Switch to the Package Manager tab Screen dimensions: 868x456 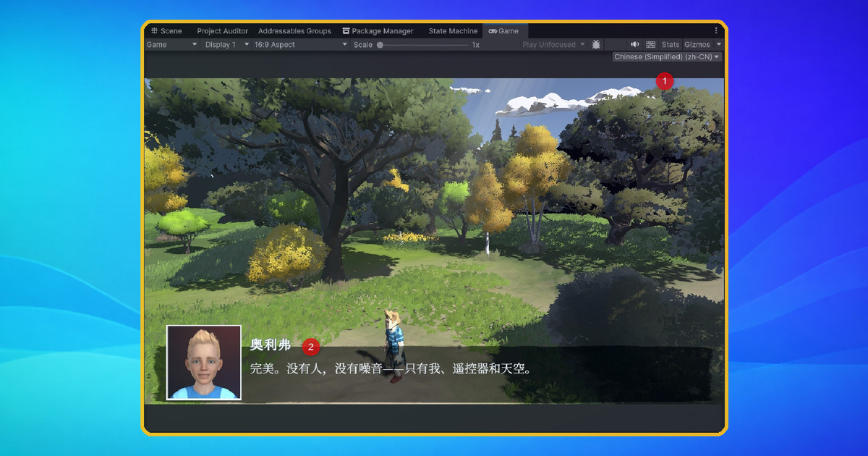378,31
